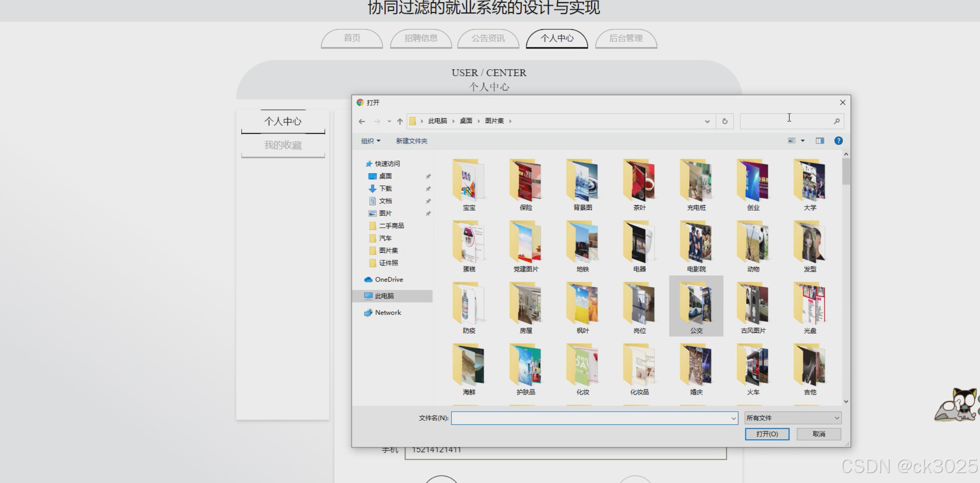Click the search magnifier icon
The width and height of the screenshot is (980, 483).
click(836, 122)
